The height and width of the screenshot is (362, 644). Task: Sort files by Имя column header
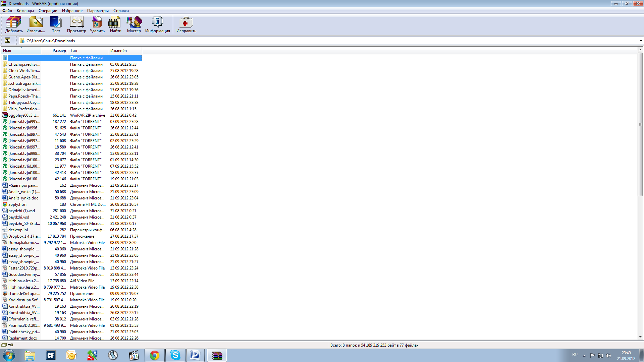[21, 51]
